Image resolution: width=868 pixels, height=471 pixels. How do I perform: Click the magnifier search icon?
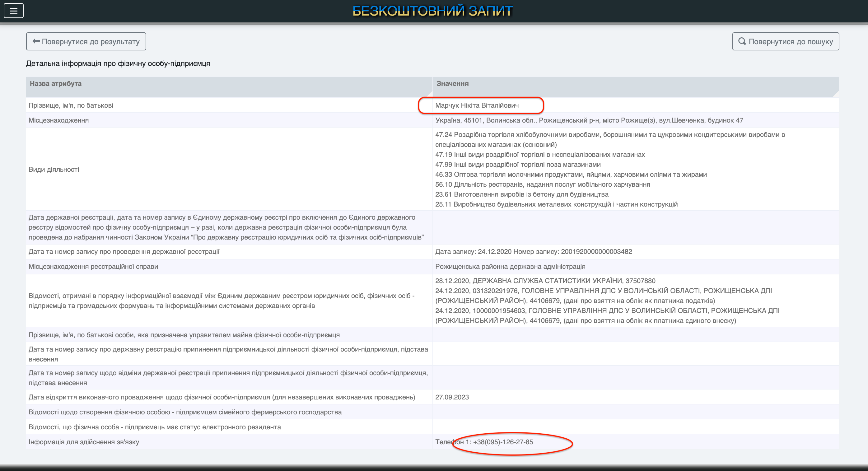[x=742, y=41]
